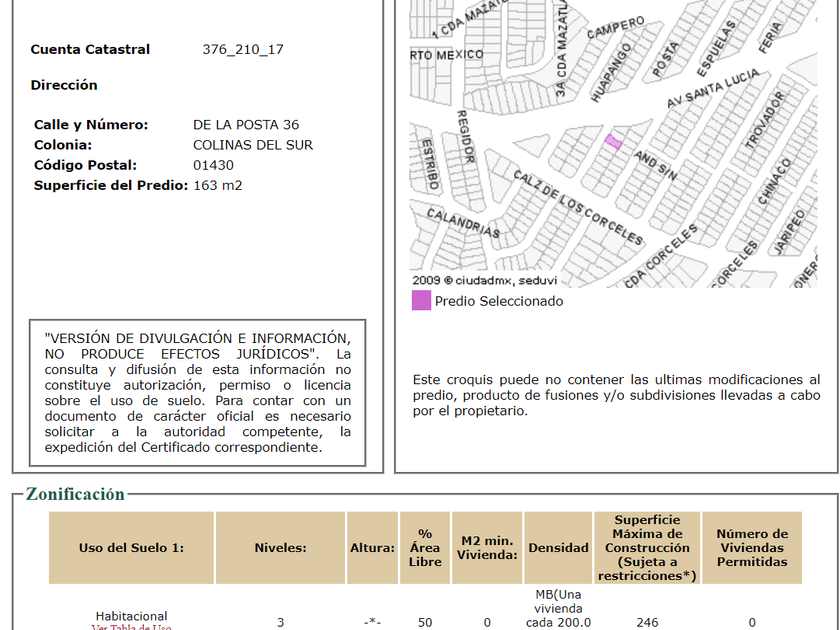840x630 pixels.
Task: Select the Área Libre value 50
Action: click(x=425, y=622)
